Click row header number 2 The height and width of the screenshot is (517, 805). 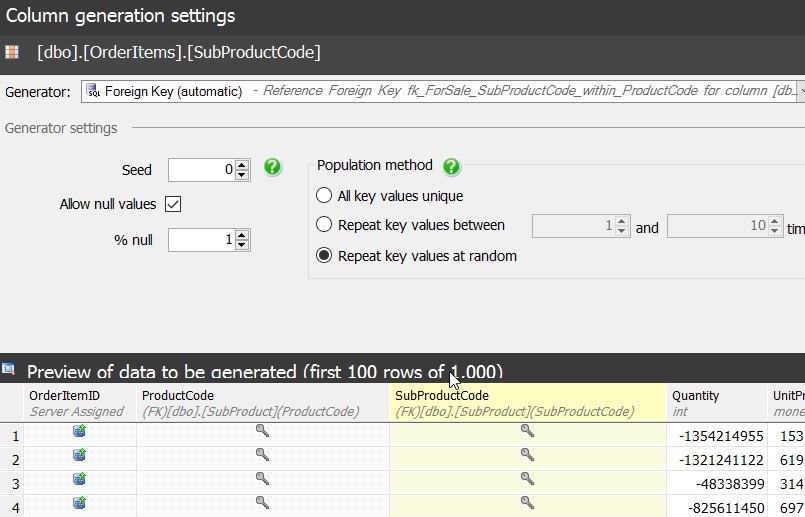pos(12,459)
